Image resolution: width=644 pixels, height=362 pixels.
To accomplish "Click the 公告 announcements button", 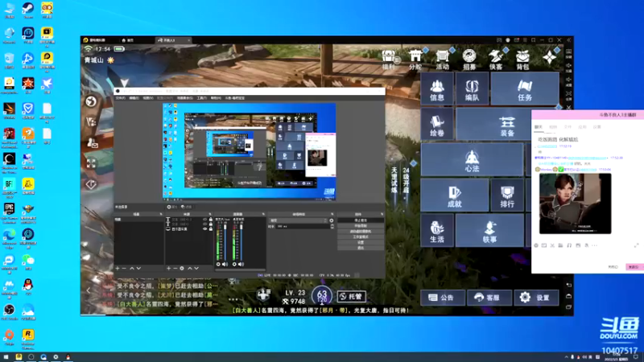I will tap(442, 298).
